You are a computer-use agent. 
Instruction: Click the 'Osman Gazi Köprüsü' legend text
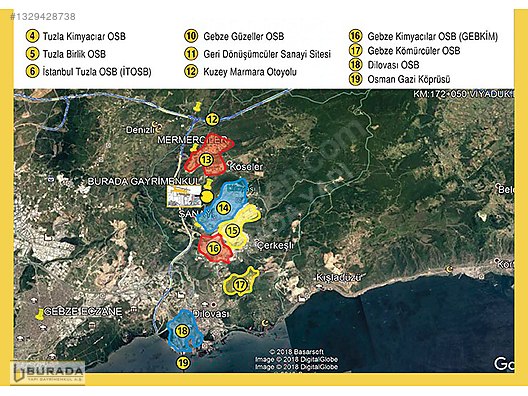coord(408,79)
